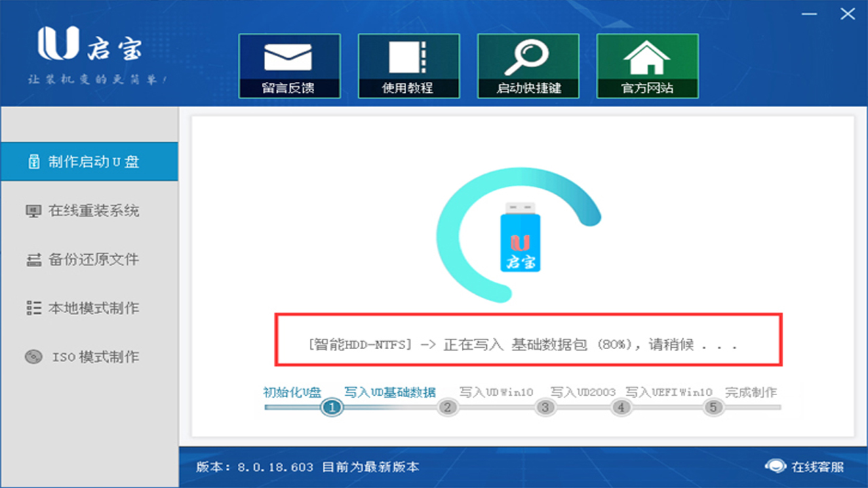
Task: Click the 在线重装系统 computer icon
Action: 33,211
